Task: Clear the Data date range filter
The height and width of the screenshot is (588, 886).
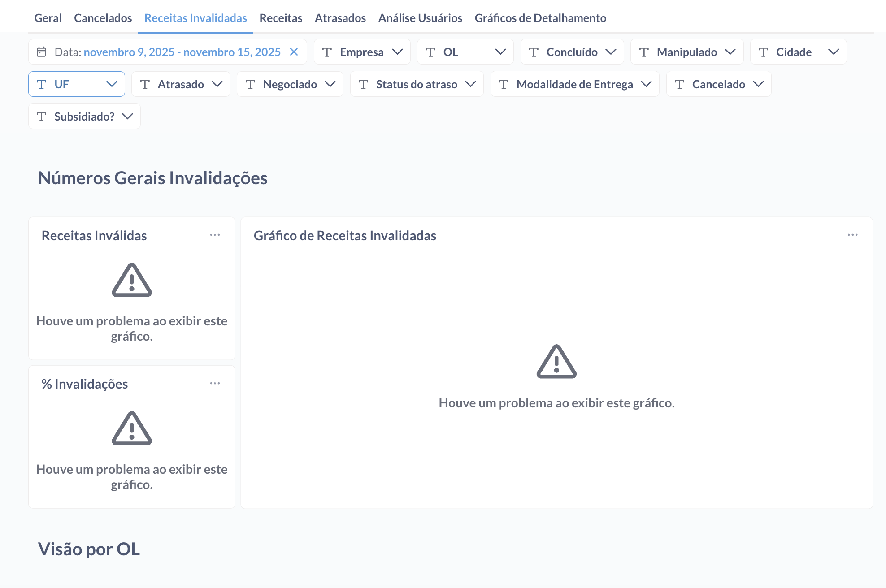Action: tap(294, 52)
